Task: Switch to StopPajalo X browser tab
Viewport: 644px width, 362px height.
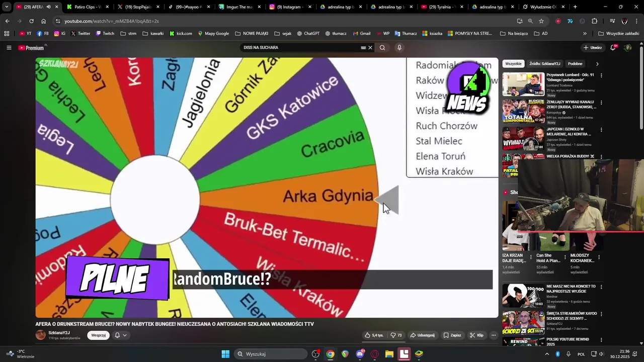Action: (x=137, y=7)
